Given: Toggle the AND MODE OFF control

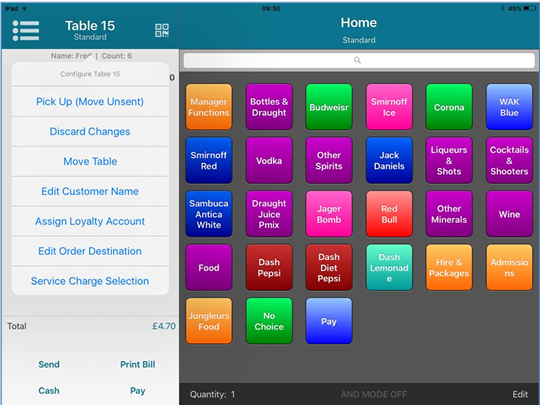Looking at the screenshot, I should [374, 394].
